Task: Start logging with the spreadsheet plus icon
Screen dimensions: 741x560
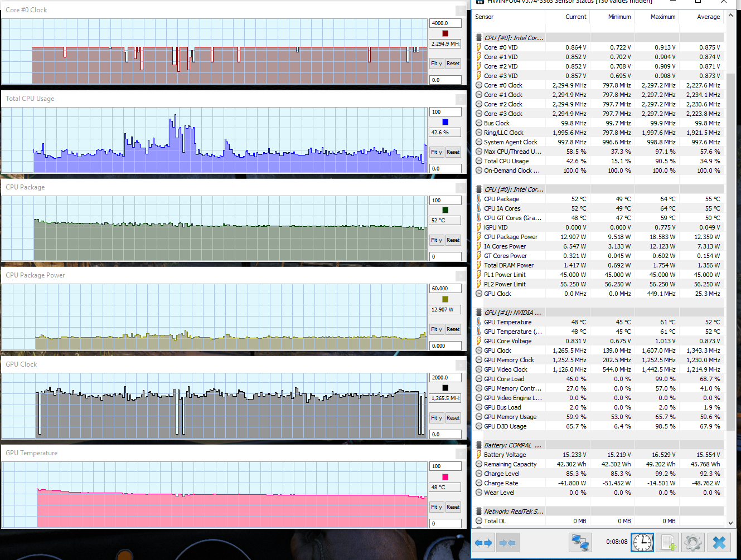Action: (667, 542)
